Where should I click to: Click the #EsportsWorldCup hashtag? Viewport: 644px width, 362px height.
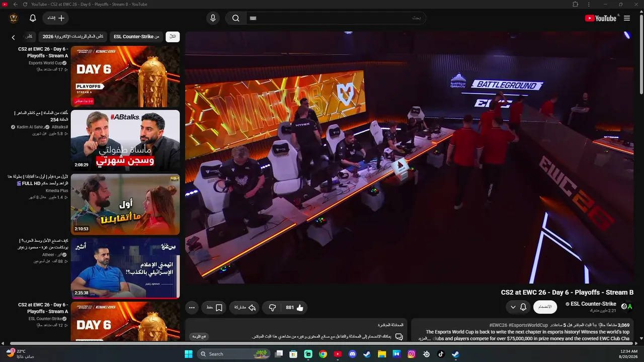pos(528,325)
